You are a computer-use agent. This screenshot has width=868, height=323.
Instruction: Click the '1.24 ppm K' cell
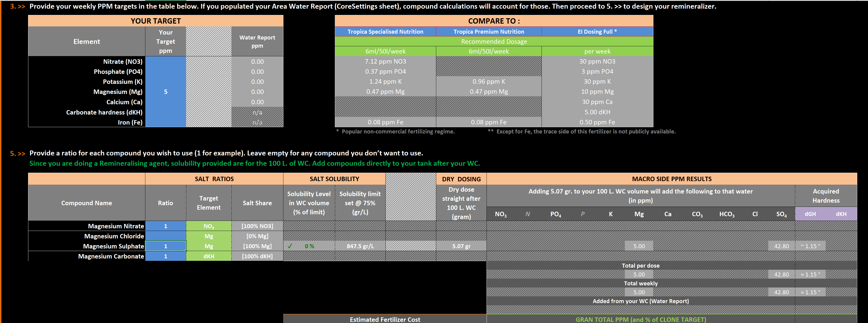385,82
